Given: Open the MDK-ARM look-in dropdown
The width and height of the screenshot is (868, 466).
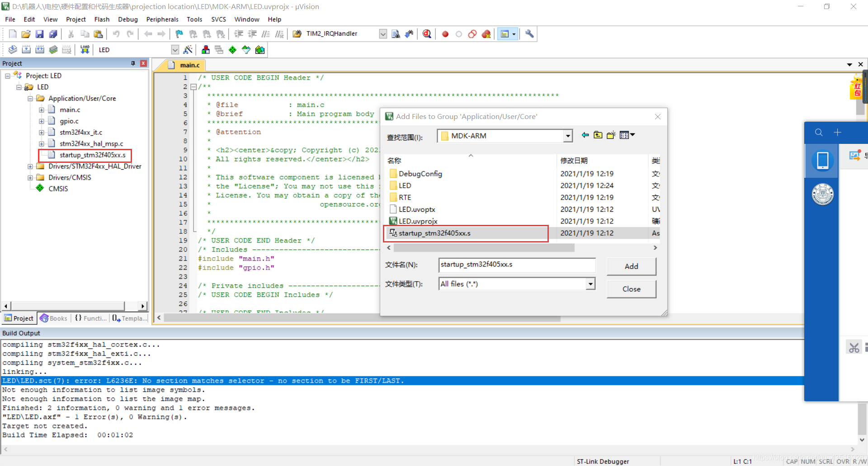Looking at the screenshot, I should pyautogui.click(x=567, y=136).
